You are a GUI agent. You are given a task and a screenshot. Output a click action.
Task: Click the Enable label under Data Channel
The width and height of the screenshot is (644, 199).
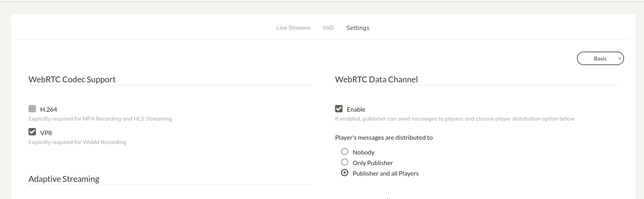point(356,109)
